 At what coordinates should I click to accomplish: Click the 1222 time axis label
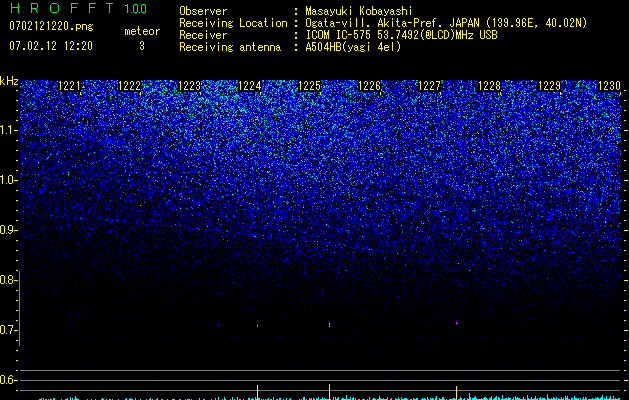click(x=130, y=86)
